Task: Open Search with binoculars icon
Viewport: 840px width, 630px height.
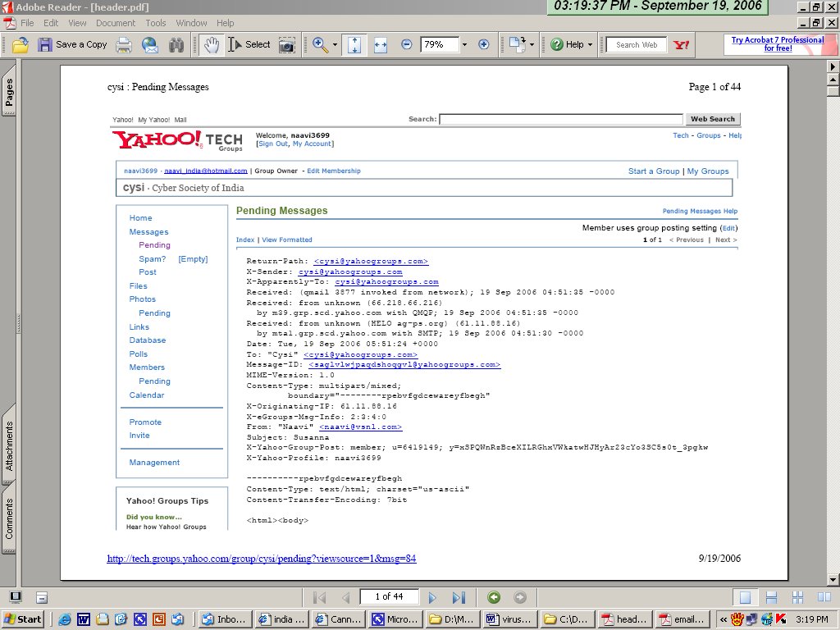Action: tap(176, 45)
